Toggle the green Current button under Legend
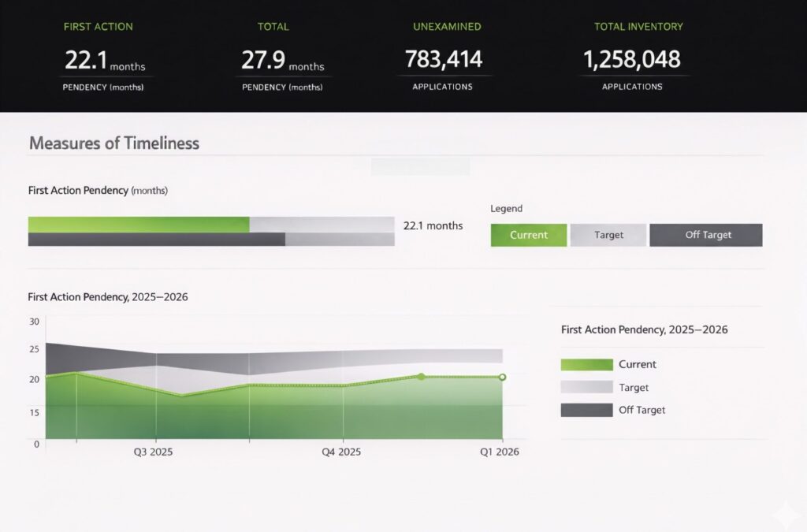The image size is (807, 532). pos(528,235)
